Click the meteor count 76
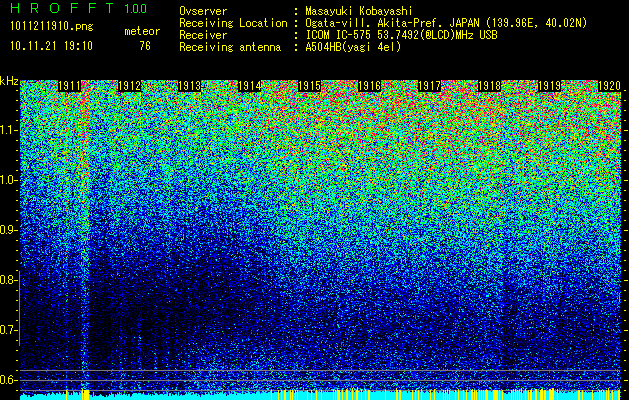 pyautogui.click(x=145, y=46)
